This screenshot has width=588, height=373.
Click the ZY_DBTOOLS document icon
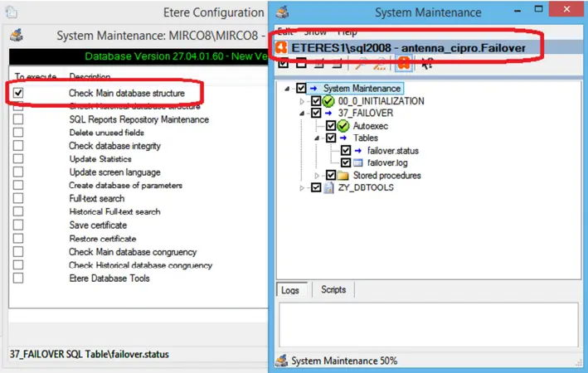pos(329,188)
